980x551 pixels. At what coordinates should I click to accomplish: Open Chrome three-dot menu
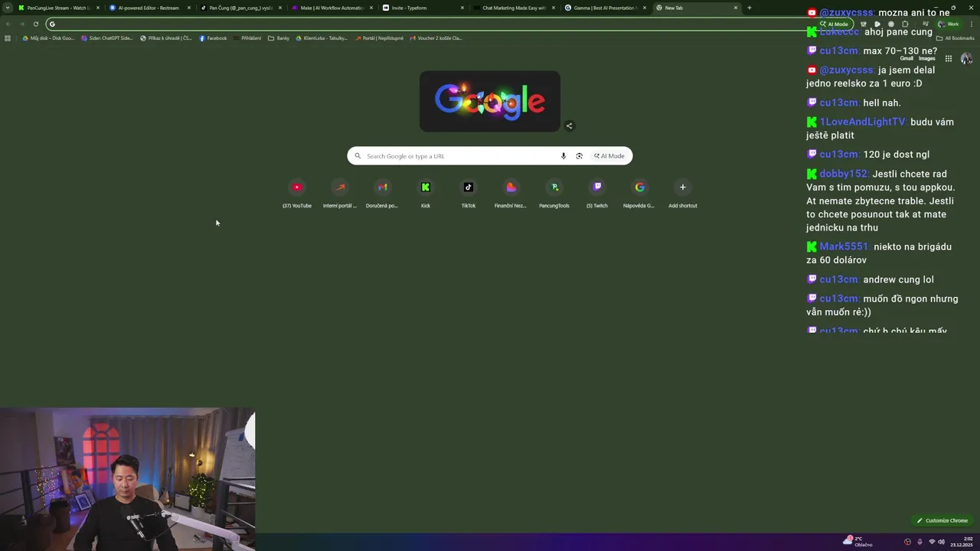click(x=972, y=24)
